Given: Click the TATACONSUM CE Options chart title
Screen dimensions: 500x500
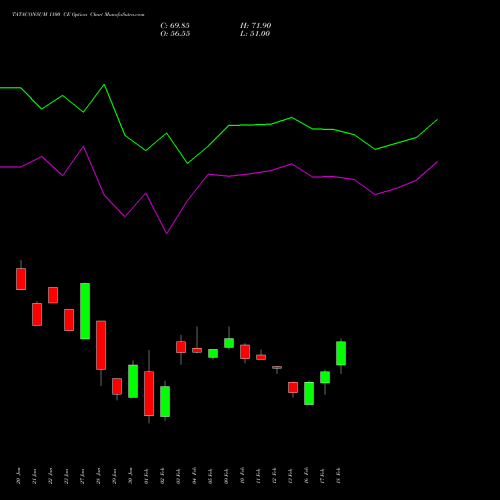Looking at the screenshot, I should point(78,15).
